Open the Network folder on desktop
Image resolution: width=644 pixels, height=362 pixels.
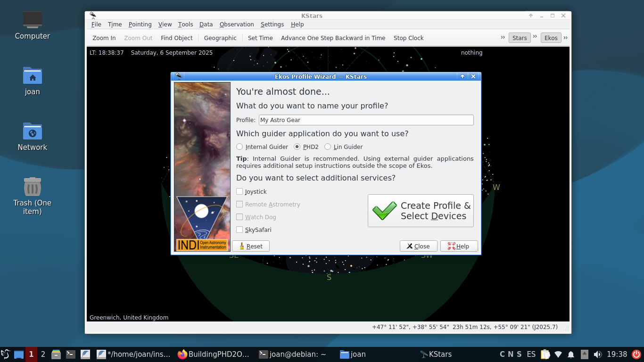tap(33, 132)
